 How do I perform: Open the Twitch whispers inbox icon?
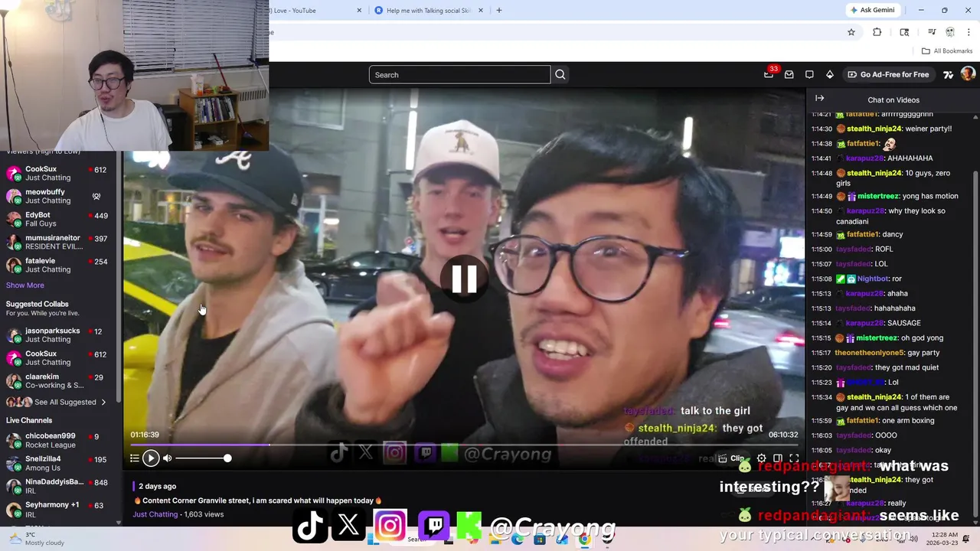(x=789, y=74)
